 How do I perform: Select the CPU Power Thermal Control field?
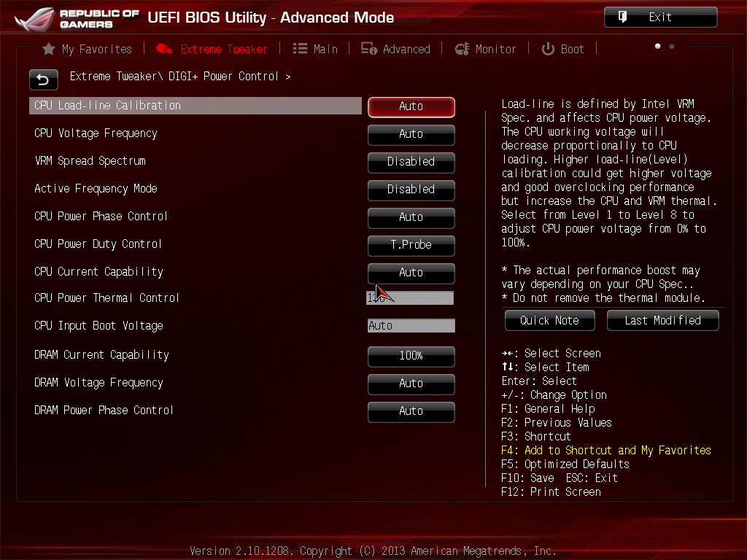(410, 298)
